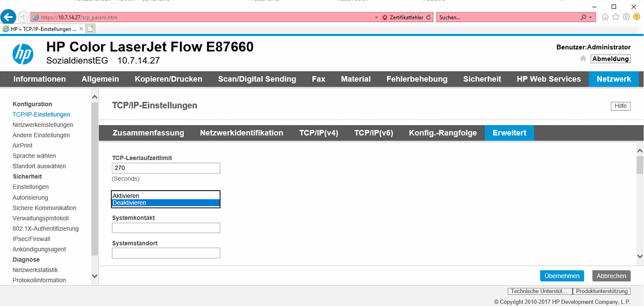Open the browser settings gear
Viewport: 644px width, 306px height.
point(626,17)
